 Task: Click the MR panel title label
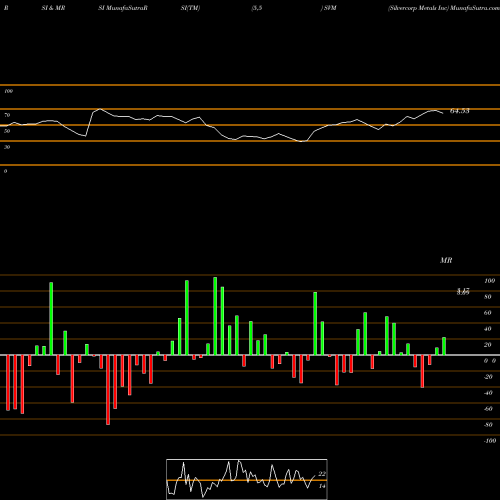pos(446,260)
